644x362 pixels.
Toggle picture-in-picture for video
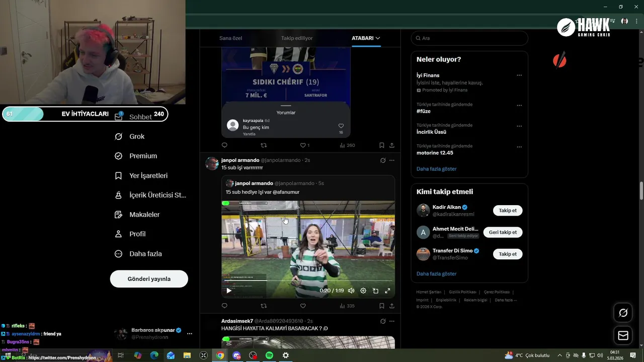tap(375, 291)
